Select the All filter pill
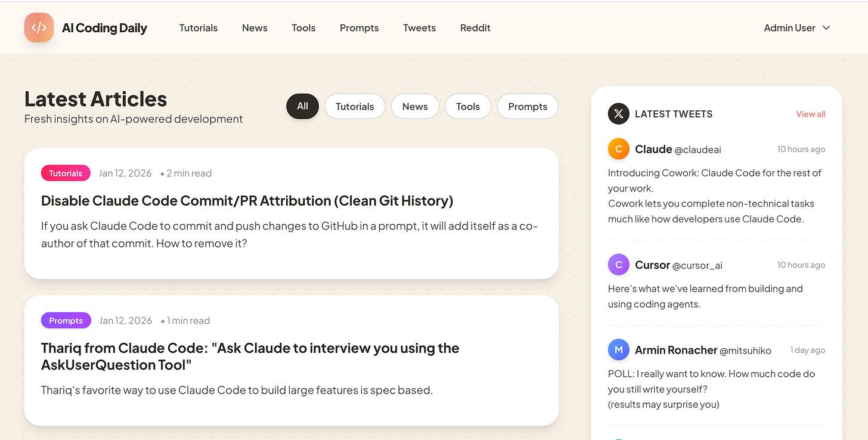The width and height of the screenshot is (868, 440). click(303, 106)
